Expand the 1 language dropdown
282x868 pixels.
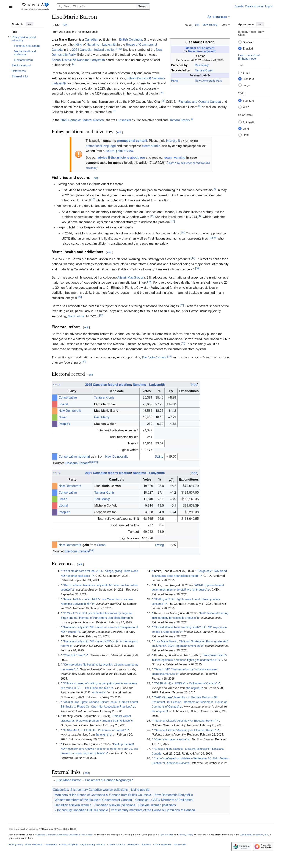219,17
